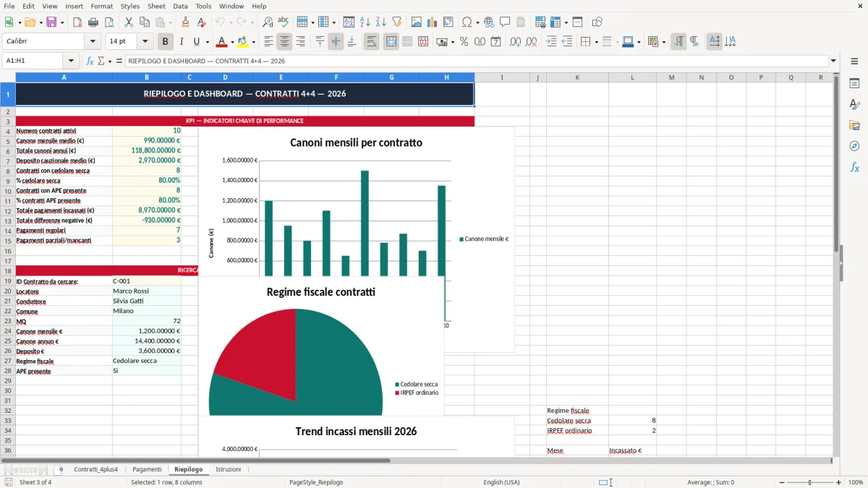This screenshot has height=488, width=868.
Task: Toggle Center Horizontally alignment
Action: (x=284, y=42)
